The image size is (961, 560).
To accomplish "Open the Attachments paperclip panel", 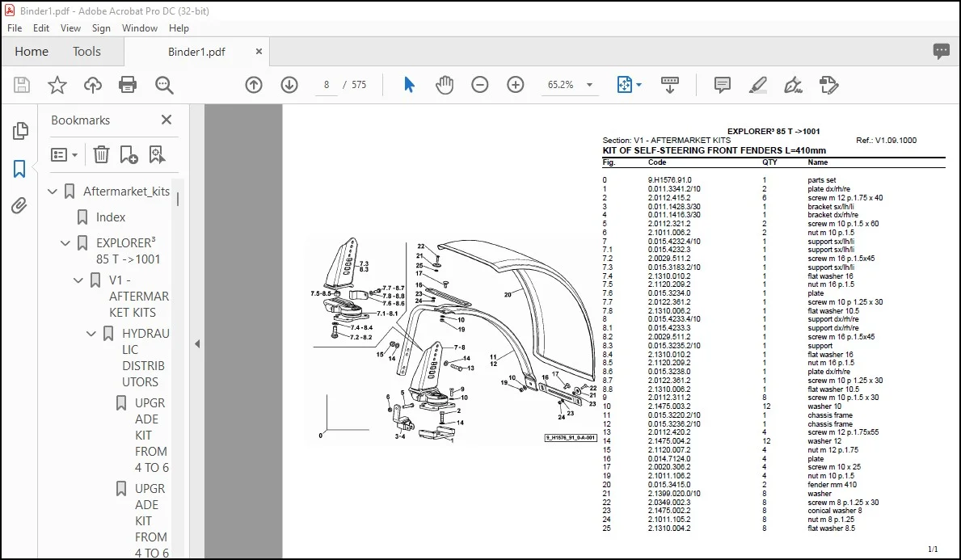I will (x=19, y=206).
